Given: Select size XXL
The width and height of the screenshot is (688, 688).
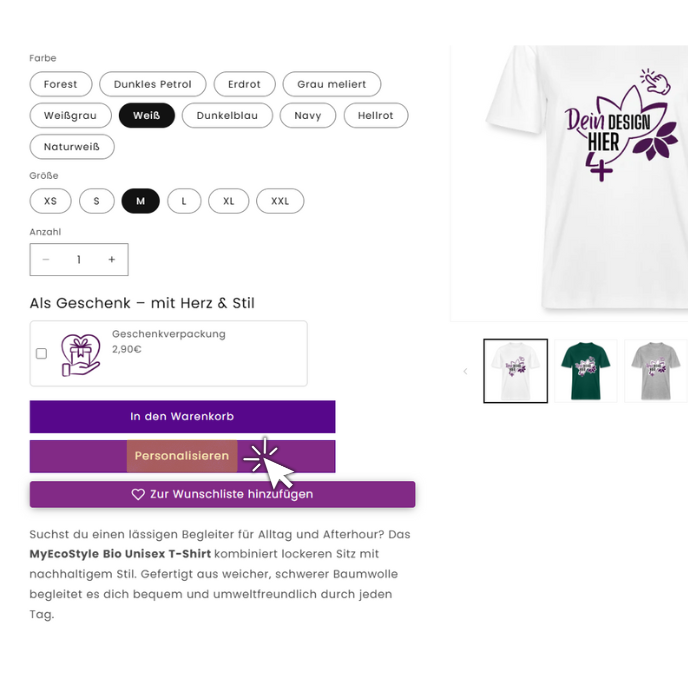Looking at the screenshot, I should coord(280,201).
